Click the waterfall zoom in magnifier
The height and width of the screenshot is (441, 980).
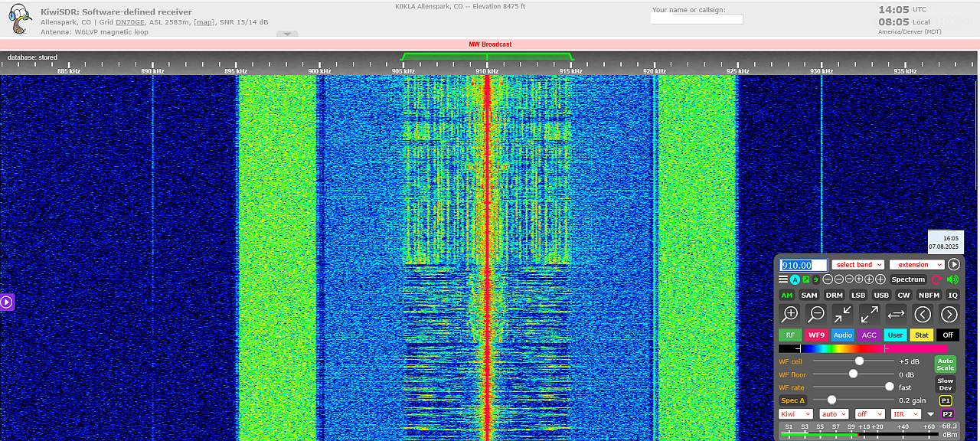[789, 314]
